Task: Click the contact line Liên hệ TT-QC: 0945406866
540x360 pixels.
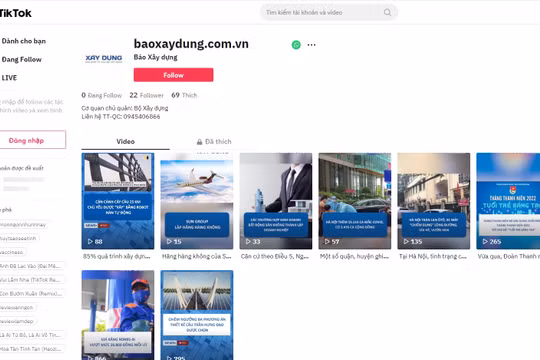Action: [121, 117]
